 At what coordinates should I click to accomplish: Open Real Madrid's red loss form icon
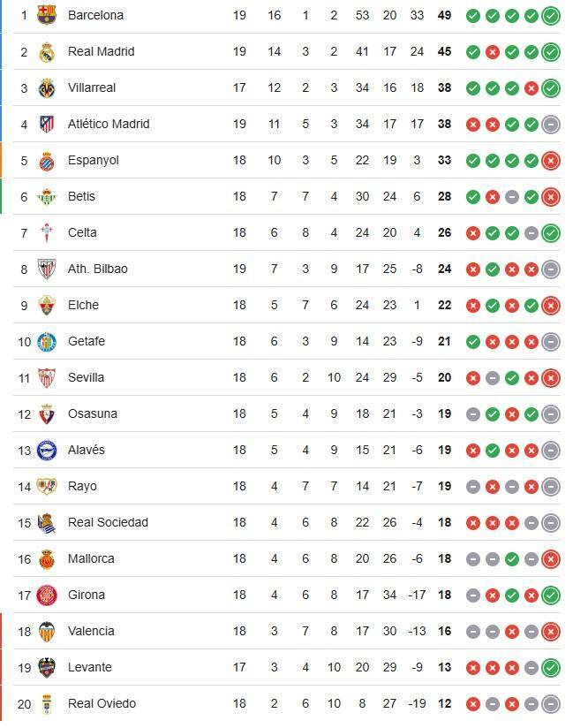493,51
